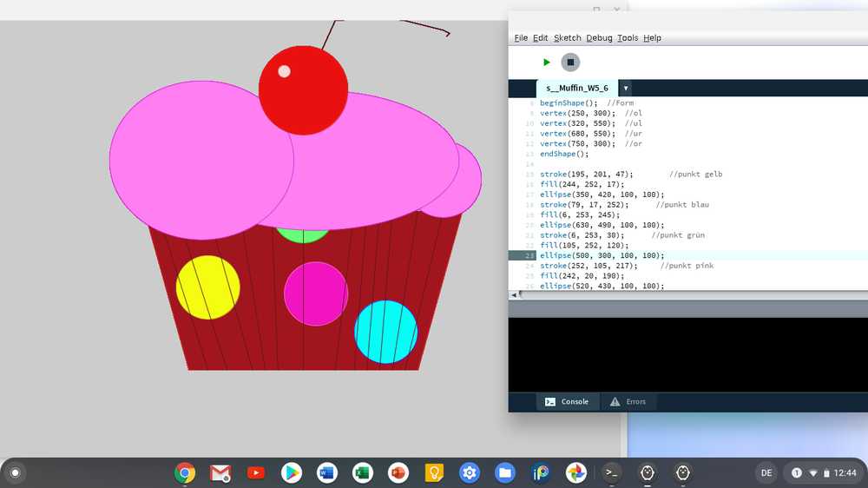Show the Errors panel
The image size is (868, 488).
628,402
